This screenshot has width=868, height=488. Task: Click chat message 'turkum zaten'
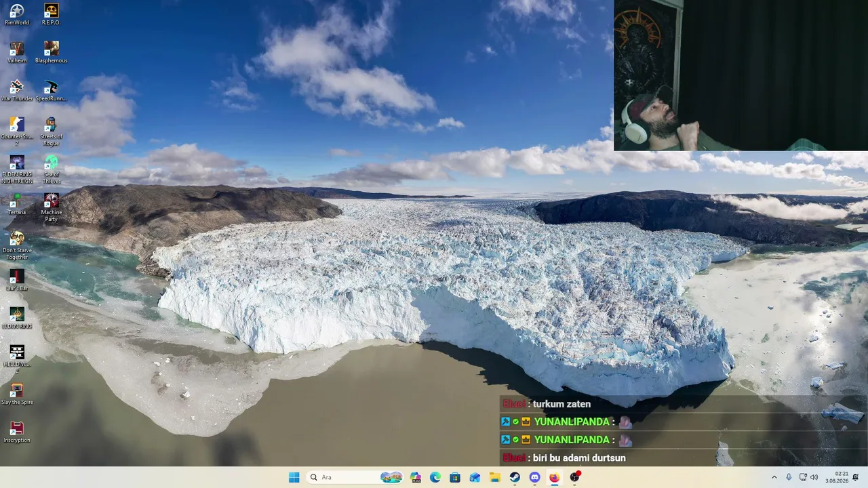pyautogui.click(x=561, y=404)
